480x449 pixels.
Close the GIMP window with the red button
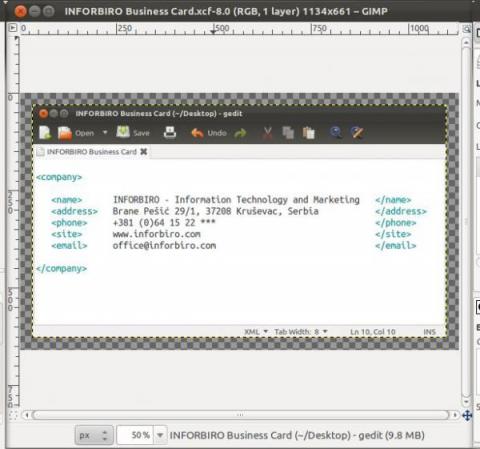(x=21, y=11)
